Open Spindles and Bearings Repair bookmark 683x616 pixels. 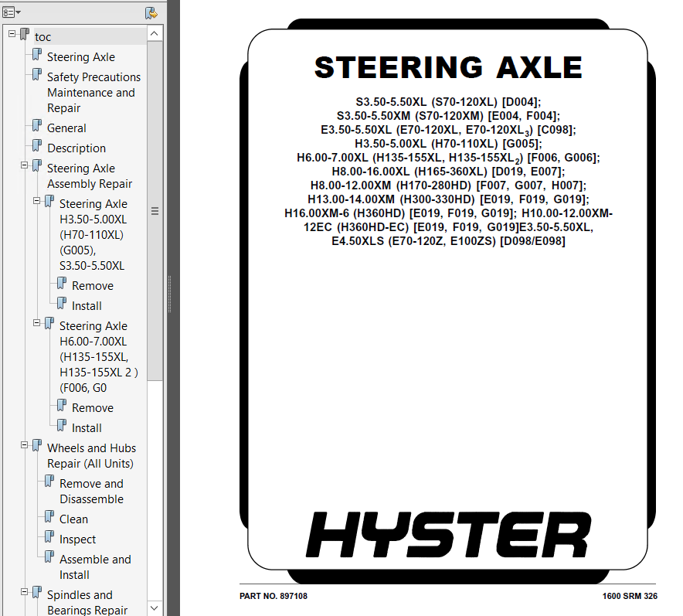click(87, 603)
